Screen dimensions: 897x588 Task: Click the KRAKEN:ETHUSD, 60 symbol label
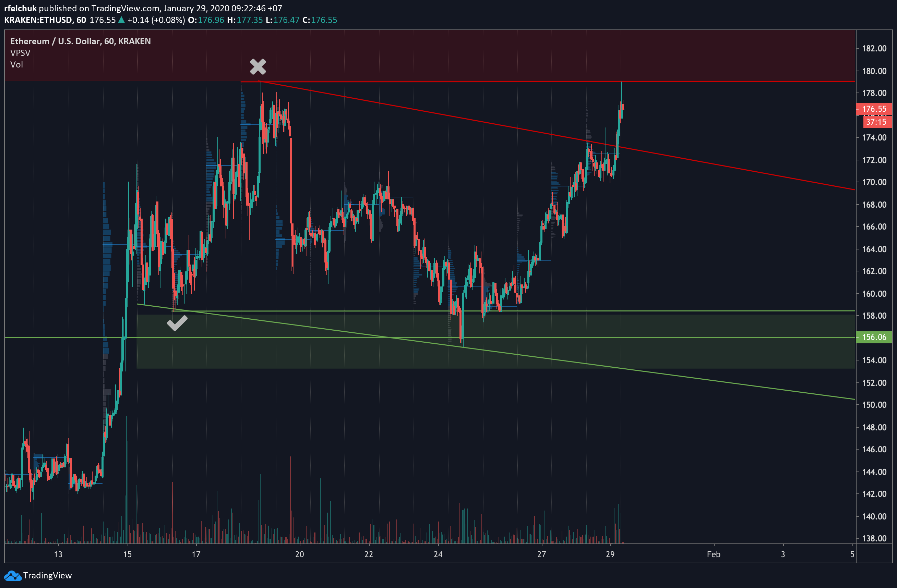(x=45, y=20)
